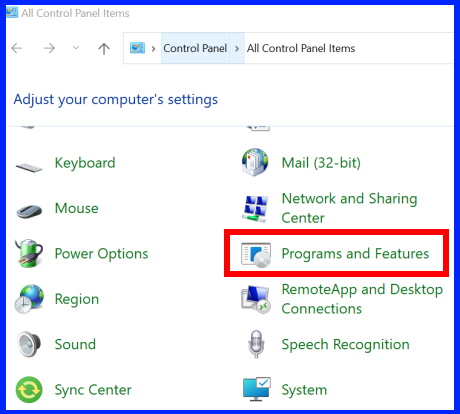Viewport: 460px width, 414px height.
Task: Open the Speech Recognition link
Action: (x=345, y=345)
